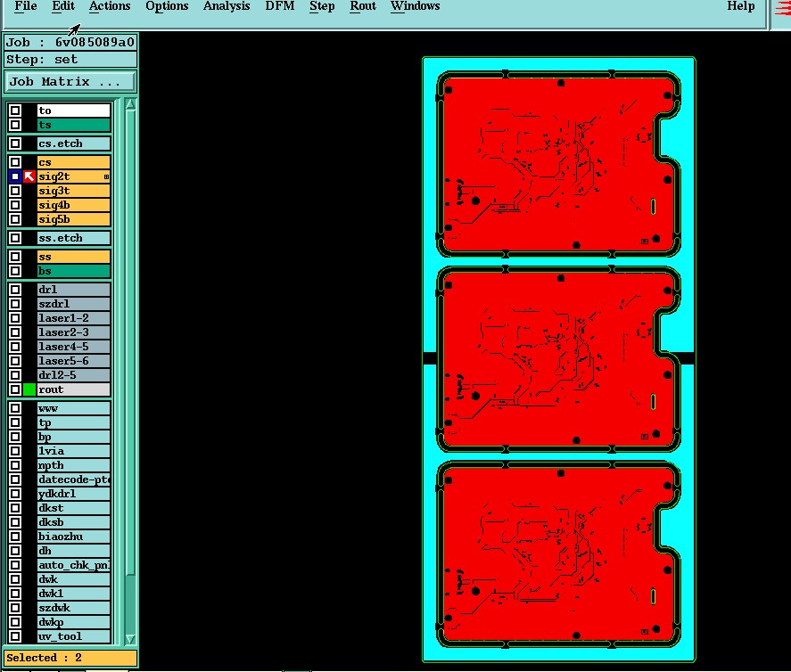Click the small grid icon on sig2t row
The width and height of the screenshot is (791, 672).
click(106, 176)
